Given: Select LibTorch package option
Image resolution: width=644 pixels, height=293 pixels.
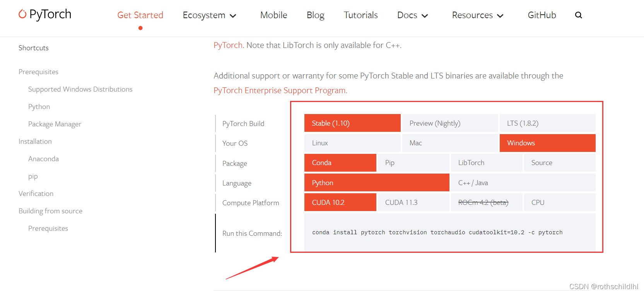Looking at the screenshot, I should tap(487, 163).
